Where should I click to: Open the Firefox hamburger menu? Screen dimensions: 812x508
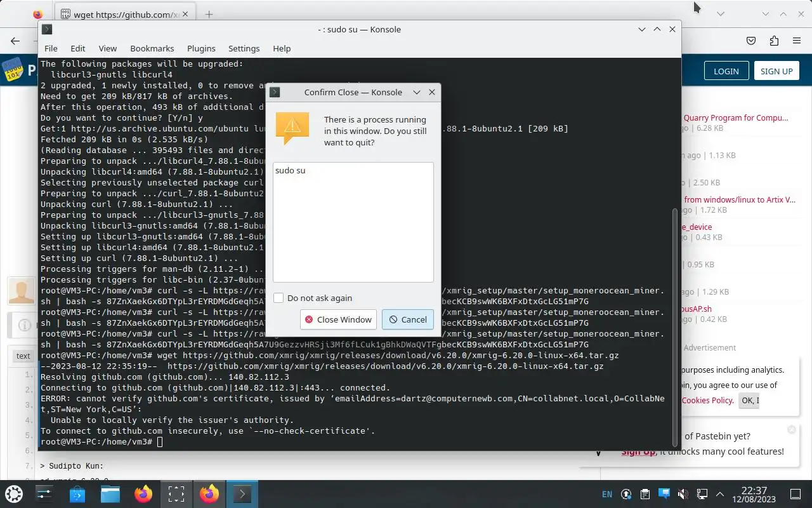pos(797,41)
